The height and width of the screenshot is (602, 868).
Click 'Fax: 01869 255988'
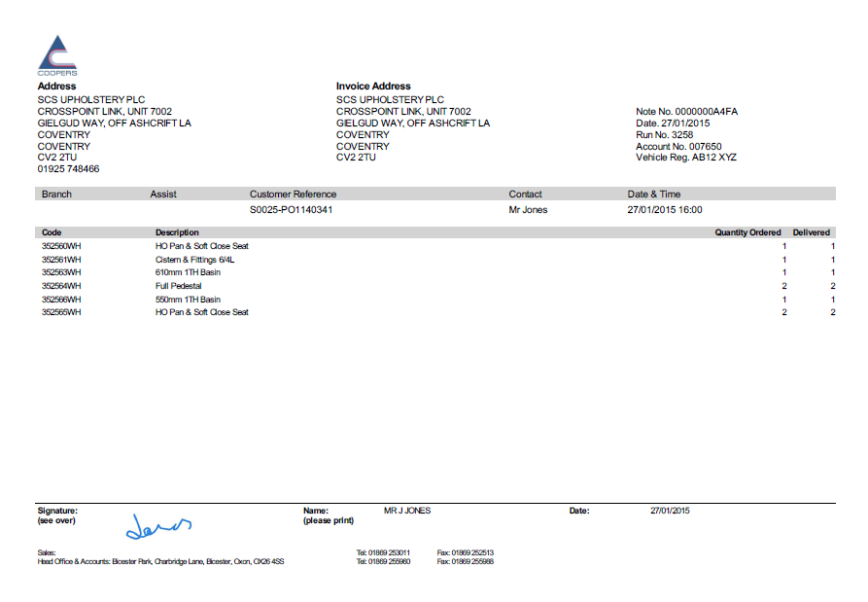click(x=465, y=561)
